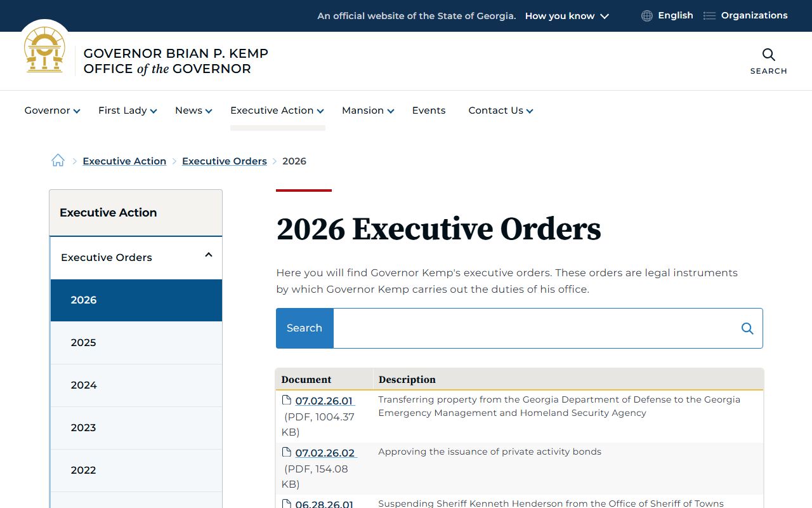Expand the Contact Us menu
This screenshot has width=812, height=508.
[x=501, y=110]
